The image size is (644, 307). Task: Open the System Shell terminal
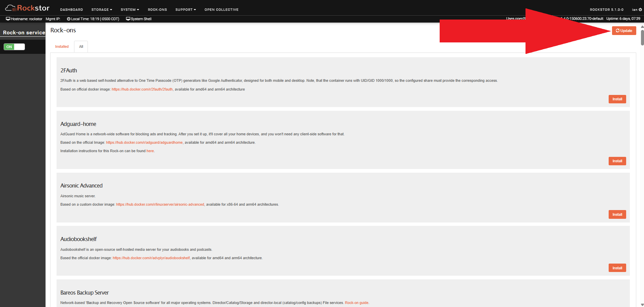tap(139, 19)
